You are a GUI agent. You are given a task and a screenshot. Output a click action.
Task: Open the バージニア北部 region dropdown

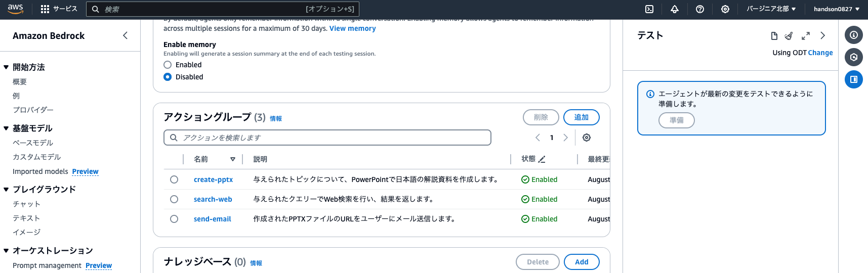click(x=771, y=9)
